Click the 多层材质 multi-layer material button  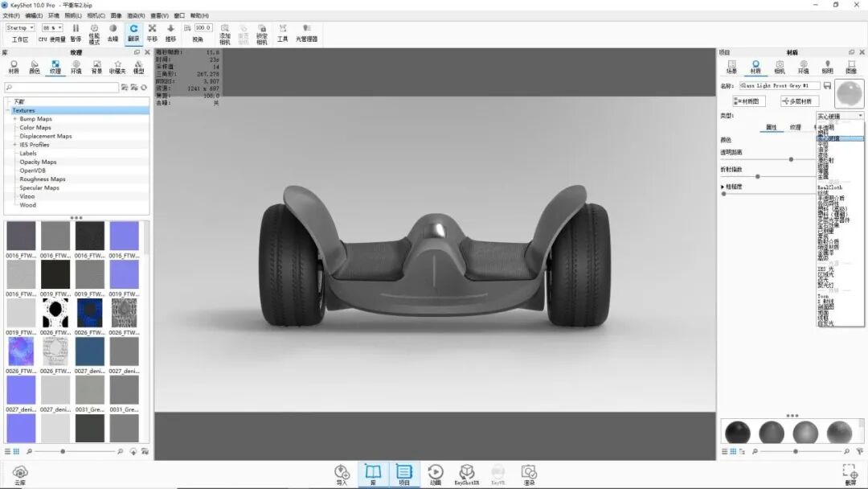801,100
